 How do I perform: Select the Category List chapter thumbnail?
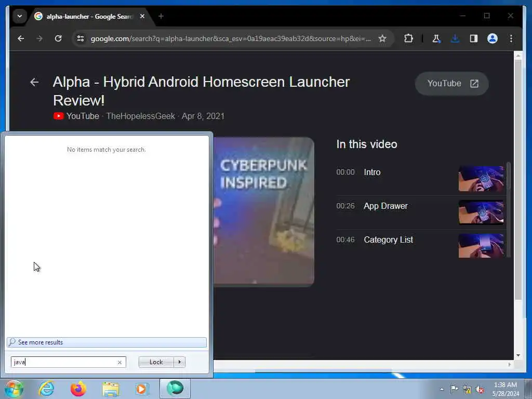coord(481,246)
